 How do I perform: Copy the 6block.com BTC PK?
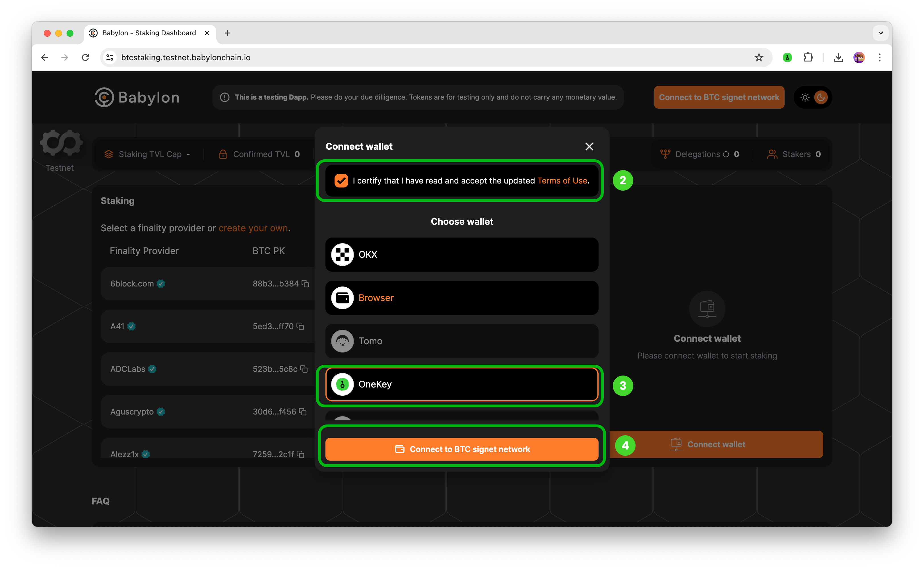coord(306,284)
